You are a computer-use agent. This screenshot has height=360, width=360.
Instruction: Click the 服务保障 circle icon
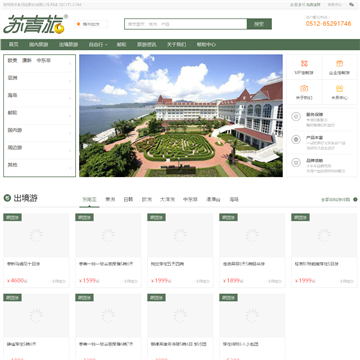(296, 117)
